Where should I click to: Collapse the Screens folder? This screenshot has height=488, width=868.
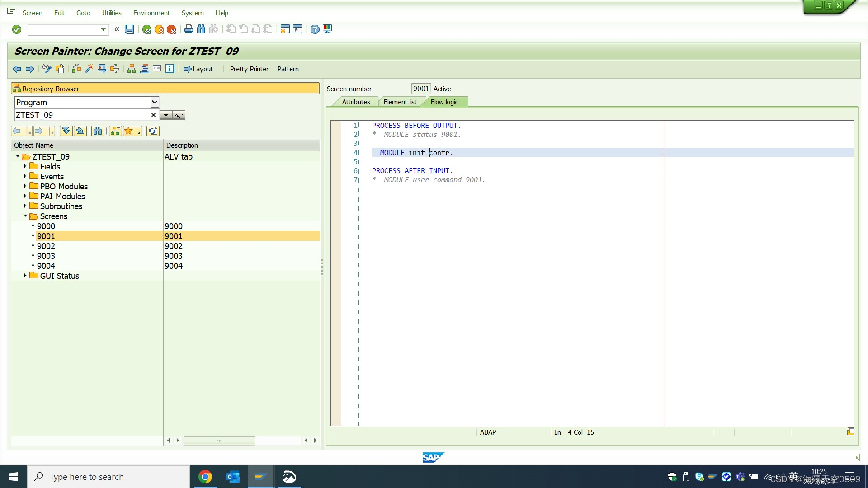(x=26, y=216)
